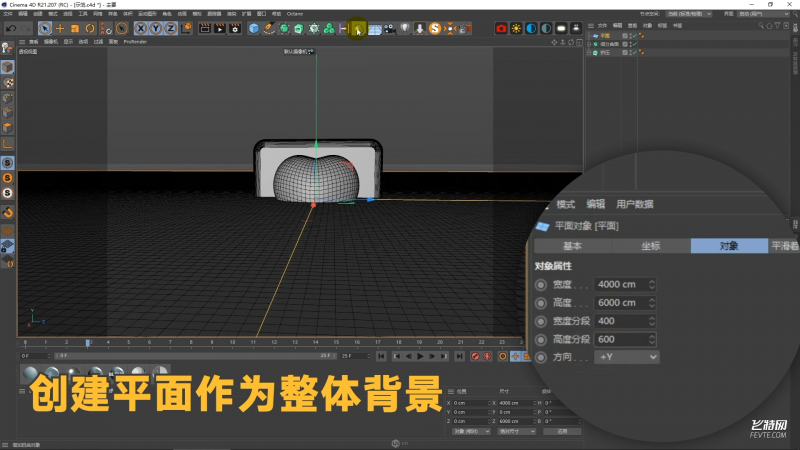Click the current frame timeline marker
800x450 pixels.
coord(88,343)
